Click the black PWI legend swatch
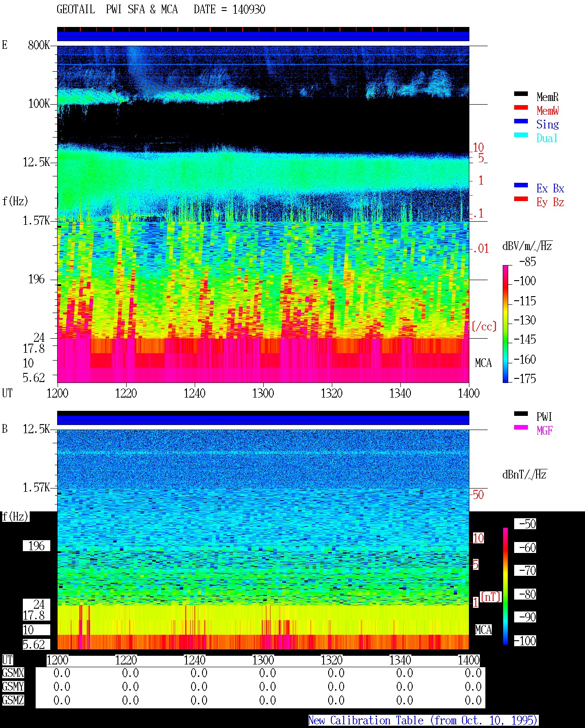 (x=521, y=414)
